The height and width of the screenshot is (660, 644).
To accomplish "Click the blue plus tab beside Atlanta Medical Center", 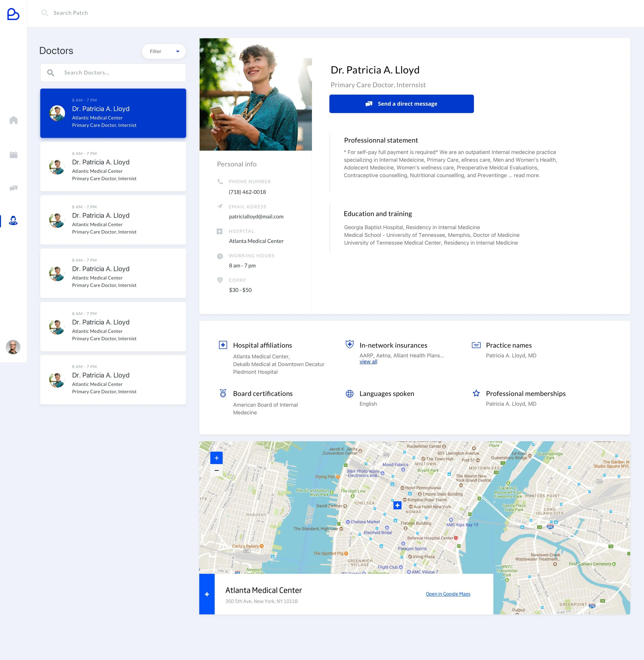I will tap(207, 594).
